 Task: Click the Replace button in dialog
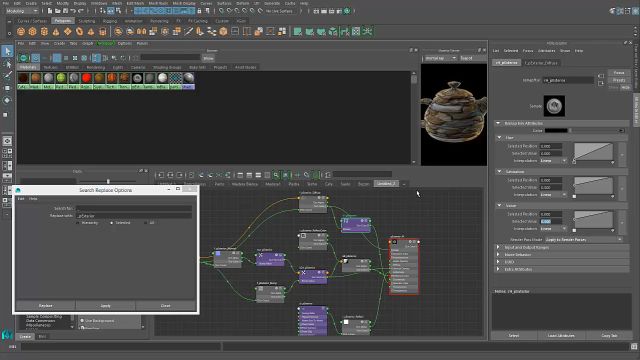[x=45, y=306]
